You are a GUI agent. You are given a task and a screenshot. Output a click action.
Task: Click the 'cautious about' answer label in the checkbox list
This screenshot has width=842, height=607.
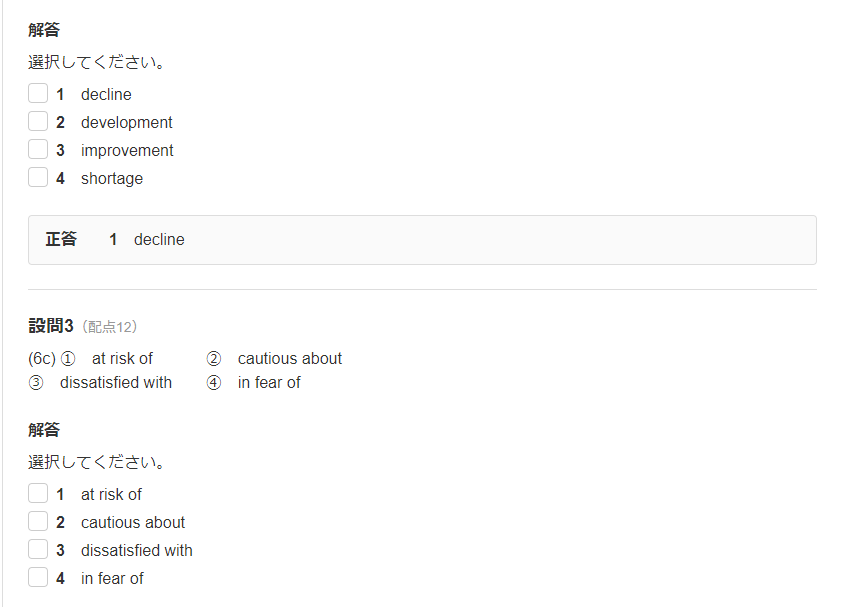(133, 522)
